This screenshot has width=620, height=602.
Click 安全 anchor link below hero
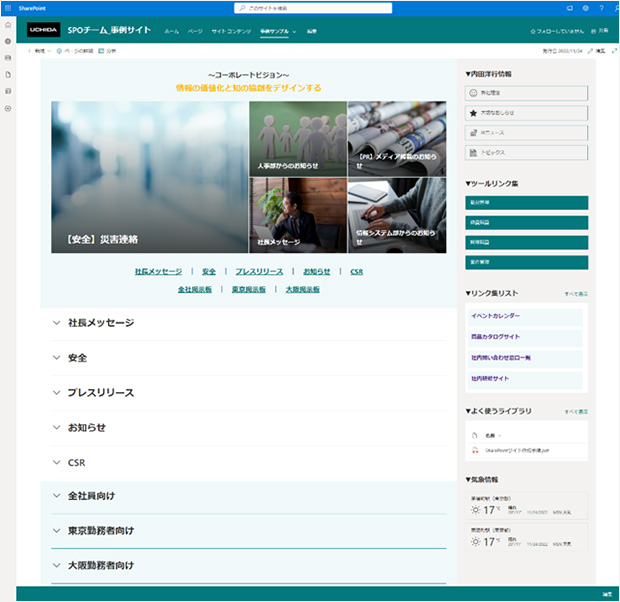(x=209, y=271)
